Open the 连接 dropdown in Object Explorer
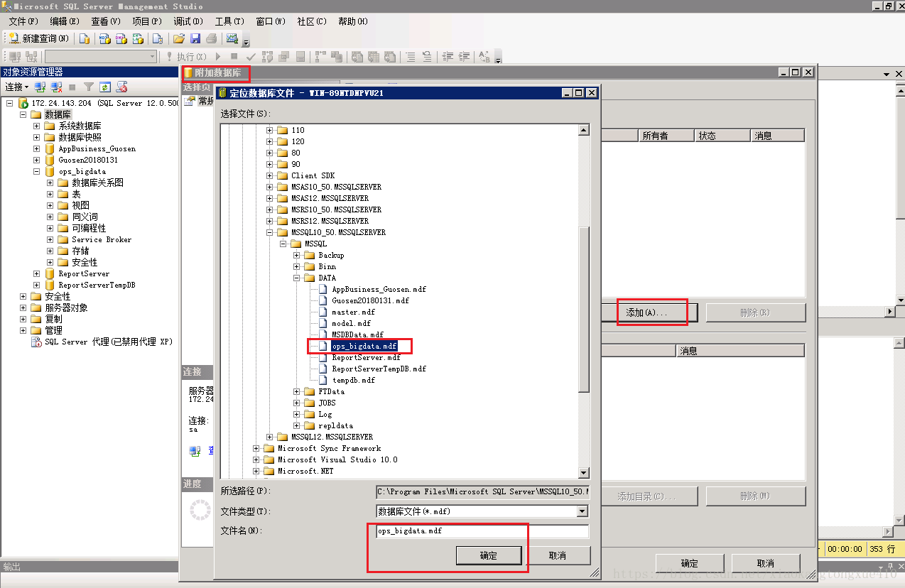The height and width of the screenshot is (588, 905). coord(17,87)
